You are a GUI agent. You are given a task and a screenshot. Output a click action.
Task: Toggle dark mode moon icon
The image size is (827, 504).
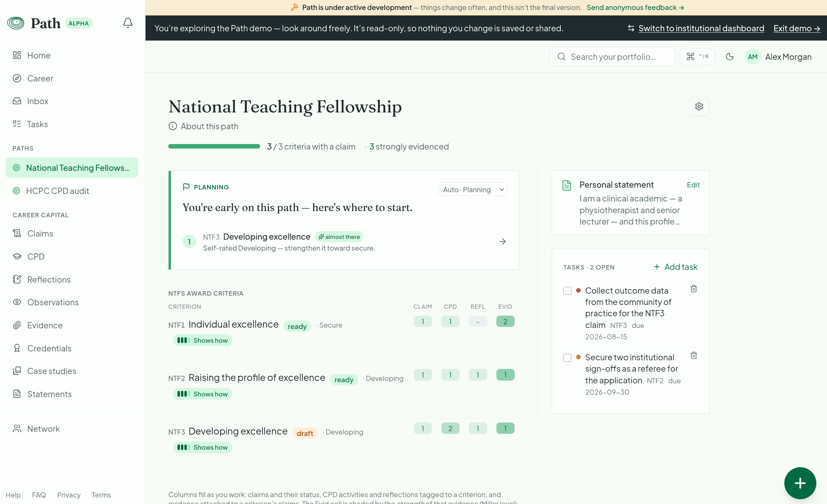click(730, 56)
